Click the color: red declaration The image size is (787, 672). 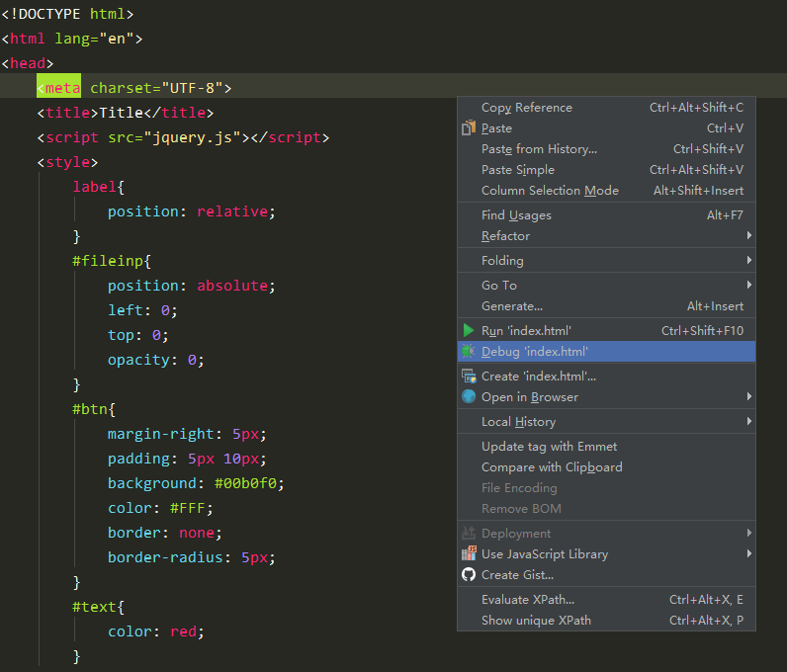(x=155, y=631)
